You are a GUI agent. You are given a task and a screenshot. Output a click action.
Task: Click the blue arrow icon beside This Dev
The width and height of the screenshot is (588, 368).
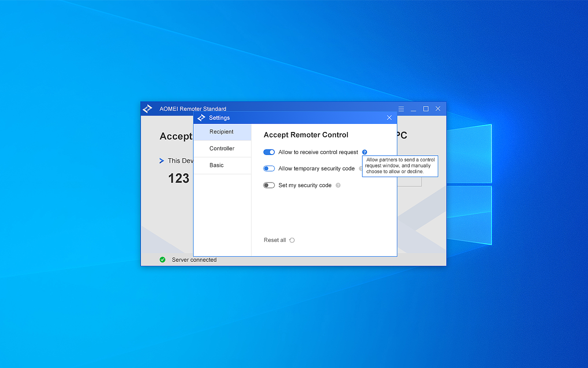coord(162,161)
